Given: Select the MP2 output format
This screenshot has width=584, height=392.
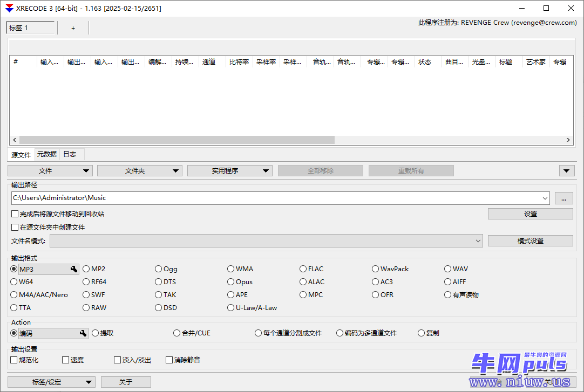Looking at the screenshot, I should pyautogui.click(x=94, y=269).
